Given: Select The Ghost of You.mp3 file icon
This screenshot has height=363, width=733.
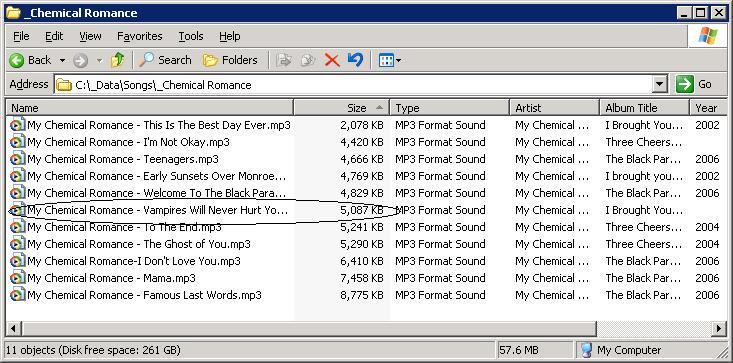Looking at the screenshot, I should coord(17,244).
